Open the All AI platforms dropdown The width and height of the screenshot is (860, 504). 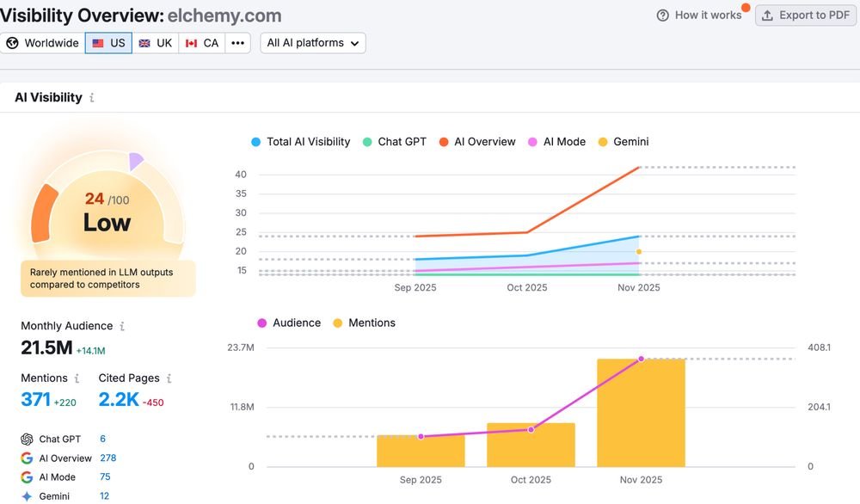coord(313,43)
